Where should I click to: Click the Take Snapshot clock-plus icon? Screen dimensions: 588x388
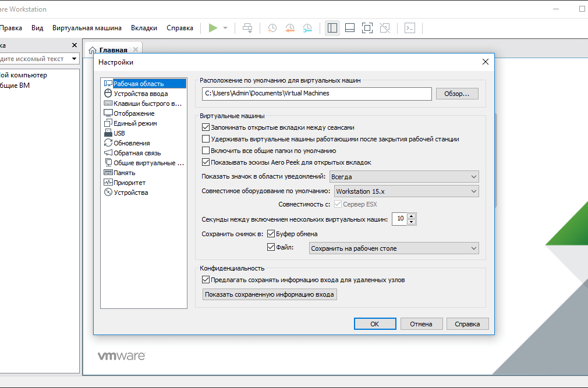(272, 28)
